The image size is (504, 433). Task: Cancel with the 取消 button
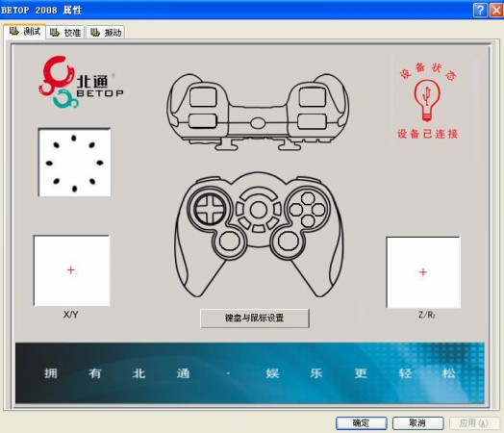(417, 423)
